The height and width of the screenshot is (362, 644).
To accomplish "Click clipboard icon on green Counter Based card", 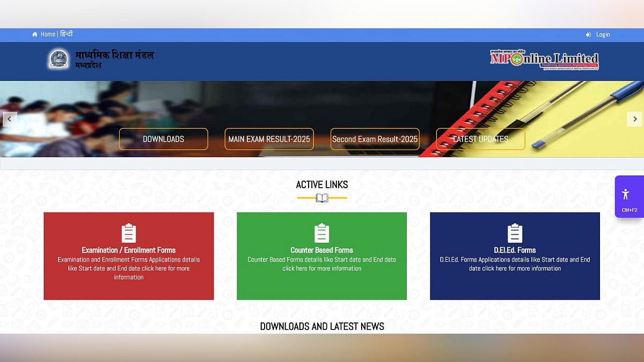I will coord(321,233).
